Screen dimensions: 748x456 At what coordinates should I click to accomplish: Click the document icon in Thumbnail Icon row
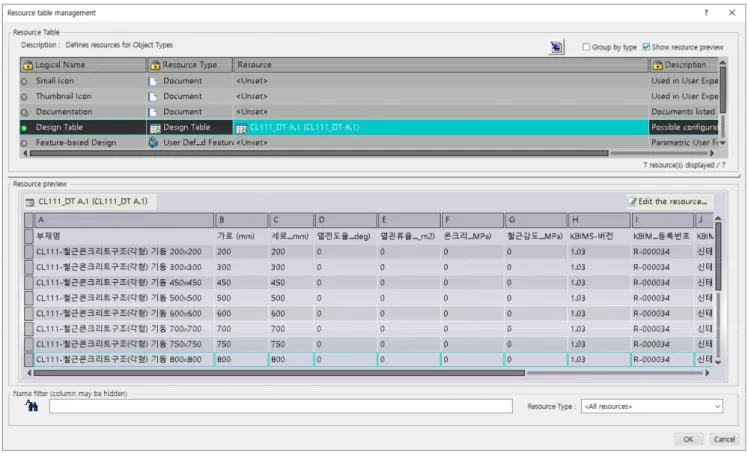point(153,96)
